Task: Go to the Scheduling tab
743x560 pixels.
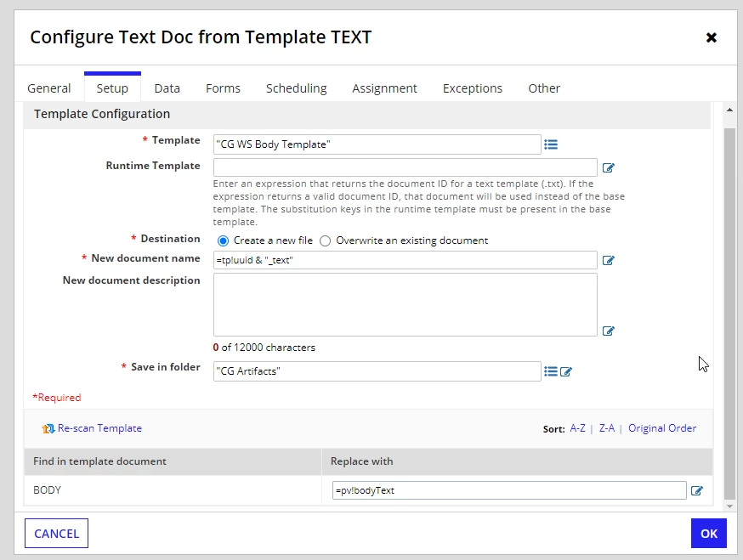Action: tap(297, 88)
